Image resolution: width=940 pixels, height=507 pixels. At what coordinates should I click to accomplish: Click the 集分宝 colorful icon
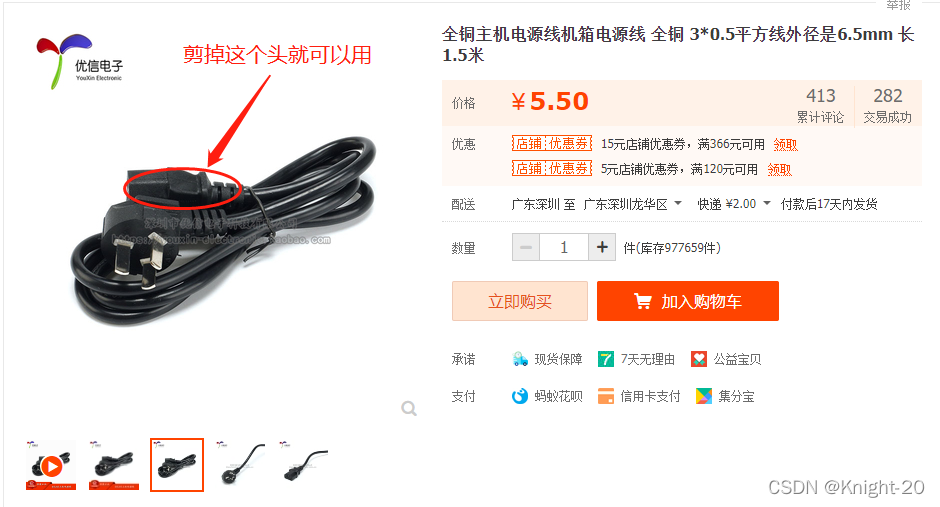[703, 396]
